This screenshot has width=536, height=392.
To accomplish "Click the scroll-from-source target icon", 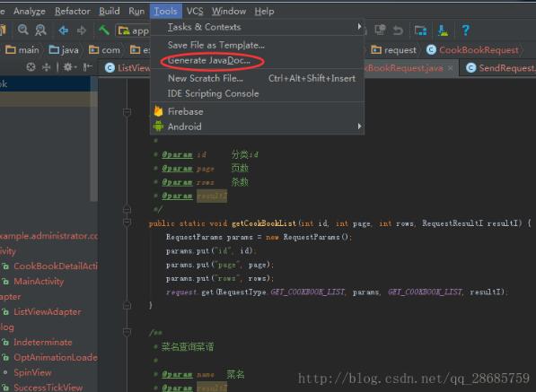I will point(31,67).
